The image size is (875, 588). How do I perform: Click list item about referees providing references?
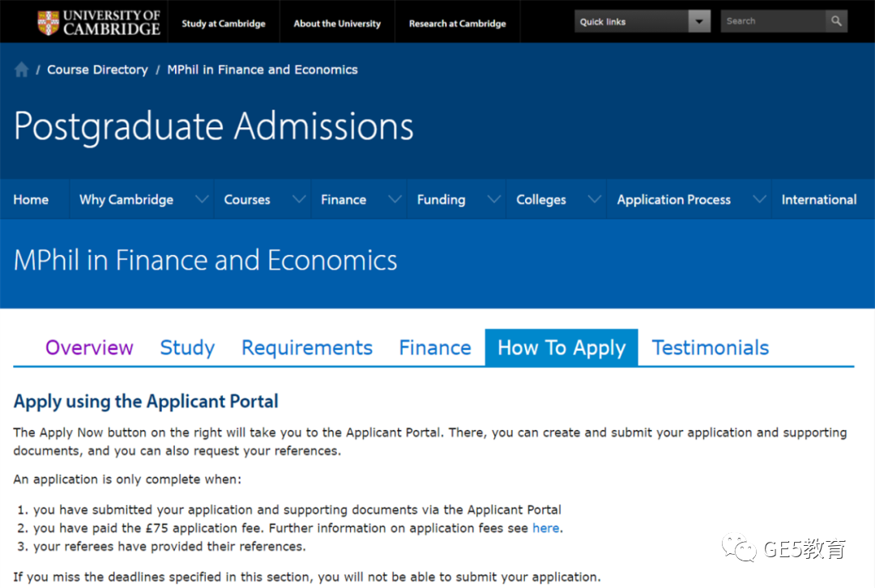point(169,546)
